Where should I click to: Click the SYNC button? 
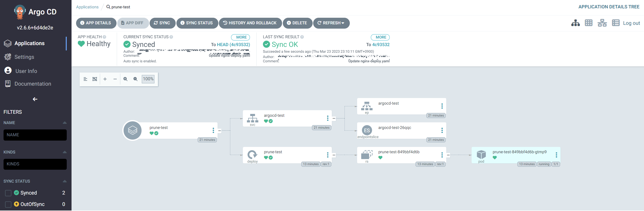click(x=162, y=23)
